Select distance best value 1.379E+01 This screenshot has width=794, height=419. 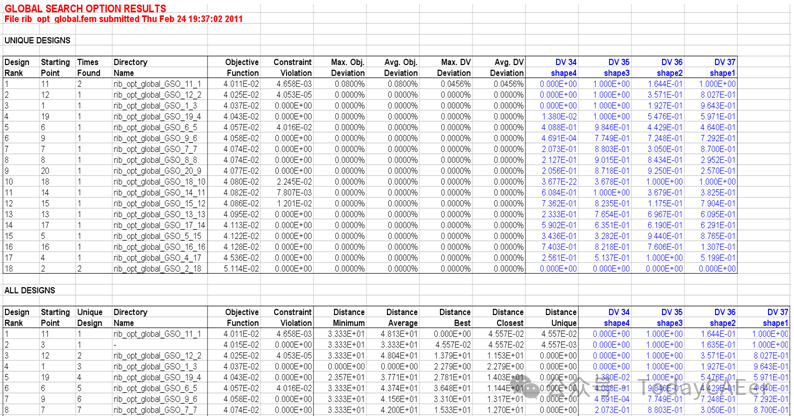pos(453,356)
